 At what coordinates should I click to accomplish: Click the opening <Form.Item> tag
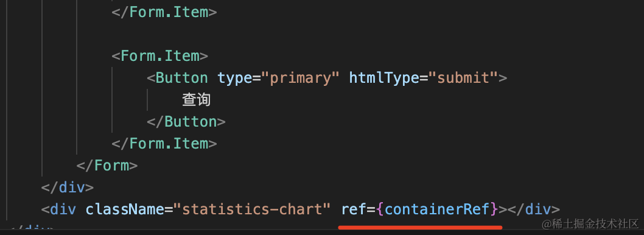click(x=159, y=56)
